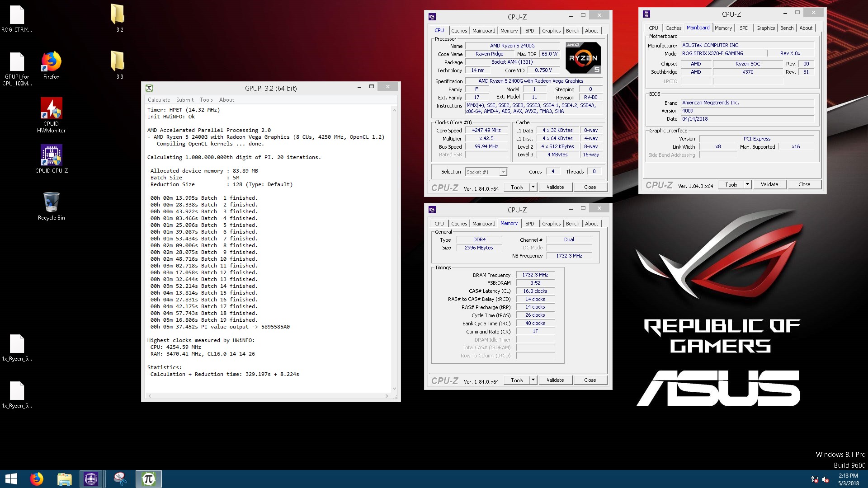Open the ROG-STRIX file on desktop

click(x=17, y=19)
